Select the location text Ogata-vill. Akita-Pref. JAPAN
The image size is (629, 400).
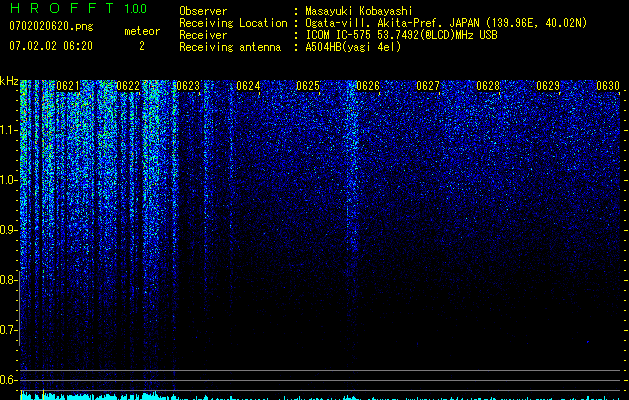(392, 23)
